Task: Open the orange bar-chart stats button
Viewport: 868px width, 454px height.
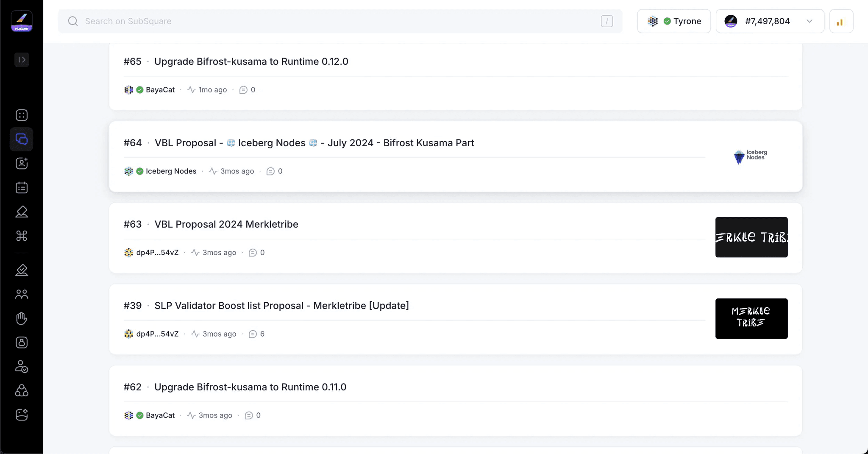Action: click(x=841, y=21)
